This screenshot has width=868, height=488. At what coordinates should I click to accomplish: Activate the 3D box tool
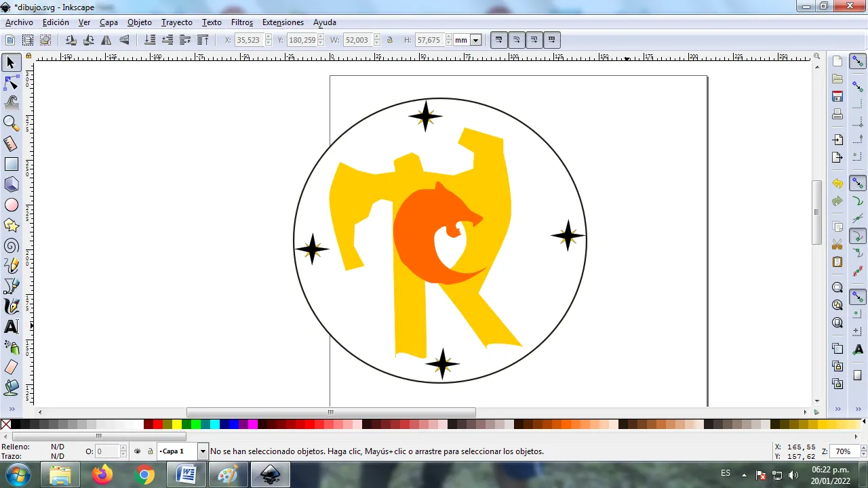point(11,184)
